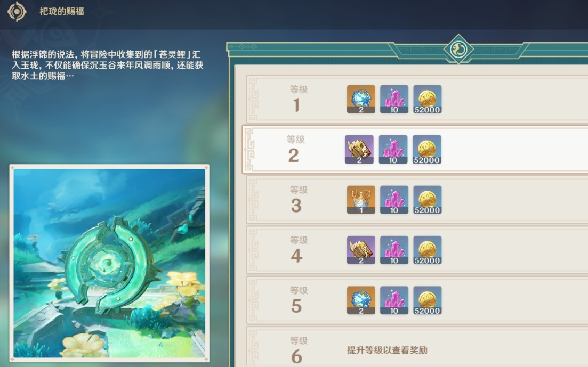This screenshot has width=588, height=367.
Task: Click the Level 1 Mora coin 52000 icon
Action: [427, 99]
